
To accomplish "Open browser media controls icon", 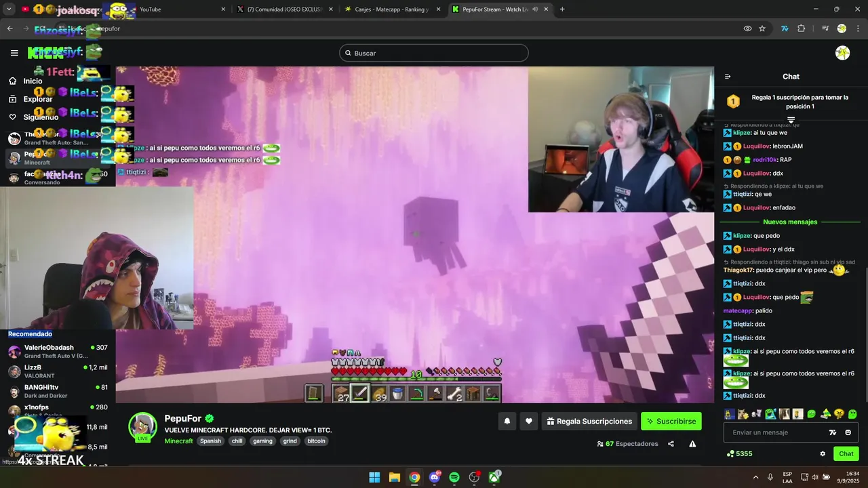I will click(x=825, y=28).
